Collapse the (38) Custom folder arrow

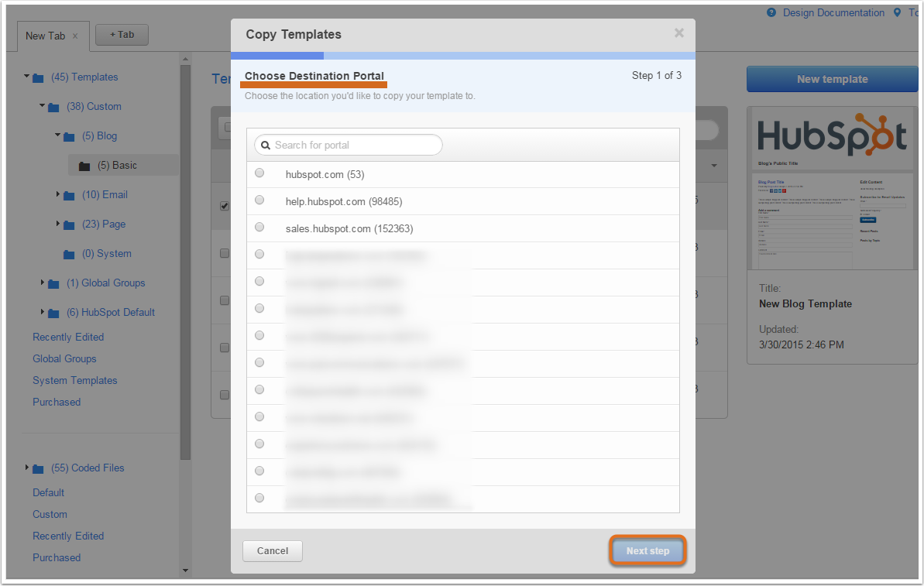click(x=42, y=105)
